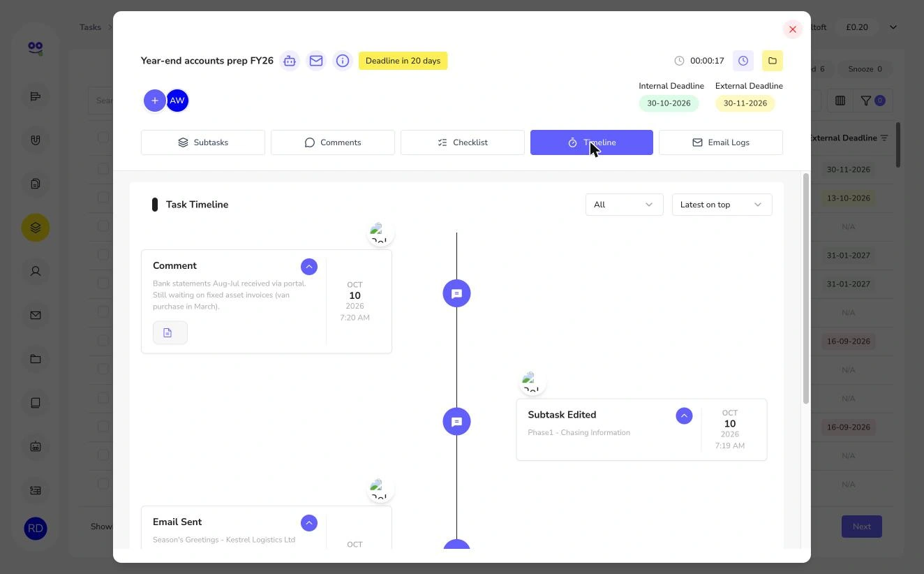Viewport: 924px width, 574px height.
Task: Click the envelope icon beside the task title
Action: 316,61
